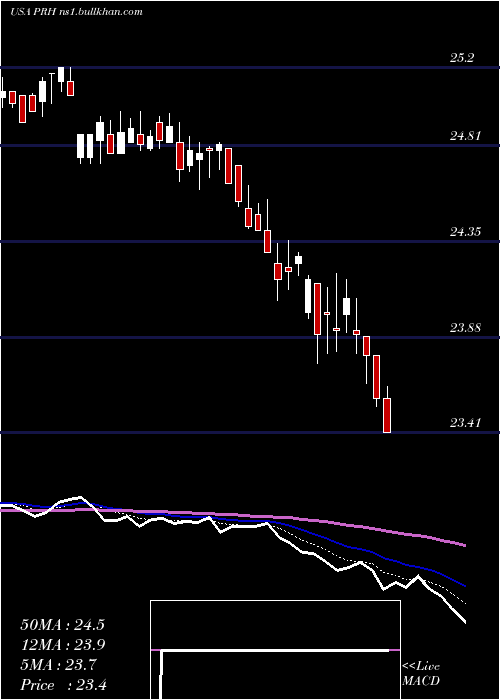Click the <<Live MACD label
Screen dimensions: 500x700
coord(421,673)
